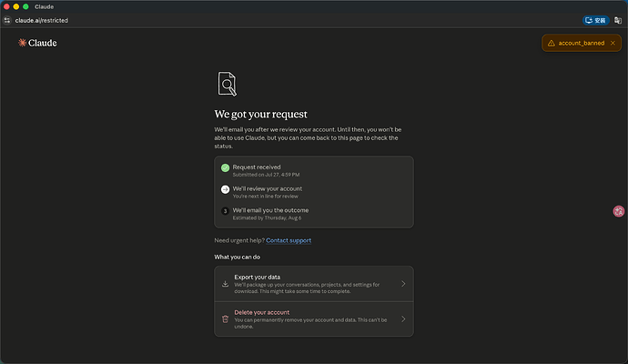This screenshot has height=364, width=628.
Task: Click the document search illustration icon
Action: point(228,84)
